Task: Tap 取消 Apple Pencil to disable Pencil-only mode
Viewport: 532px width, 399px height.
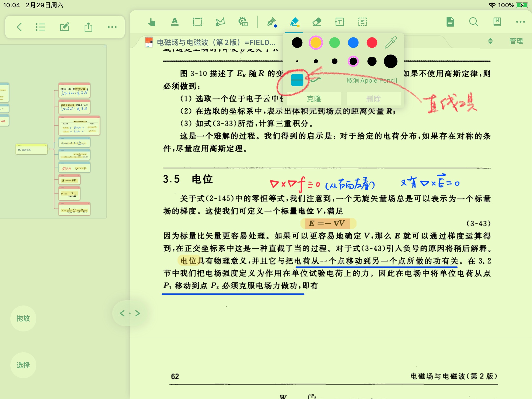Action: tap(372, 81)
